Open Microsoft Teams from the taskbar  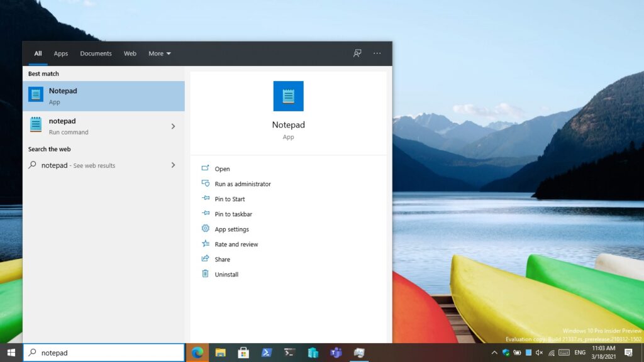335,352
